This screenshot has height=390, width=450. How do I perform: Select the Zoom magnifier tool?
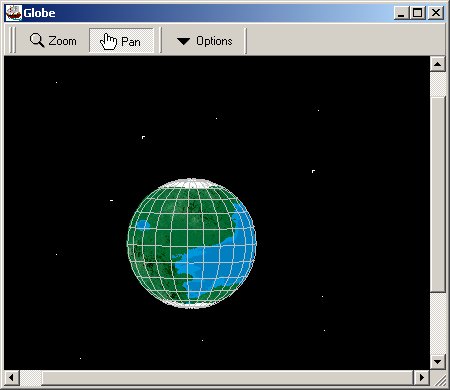click(53, 41)
